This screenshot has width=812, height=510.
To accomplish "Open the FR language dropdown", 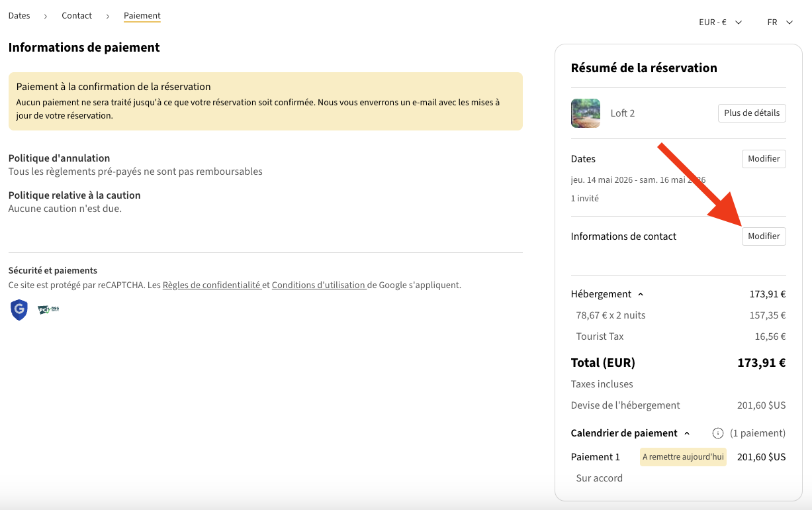I will pos(780,23).
